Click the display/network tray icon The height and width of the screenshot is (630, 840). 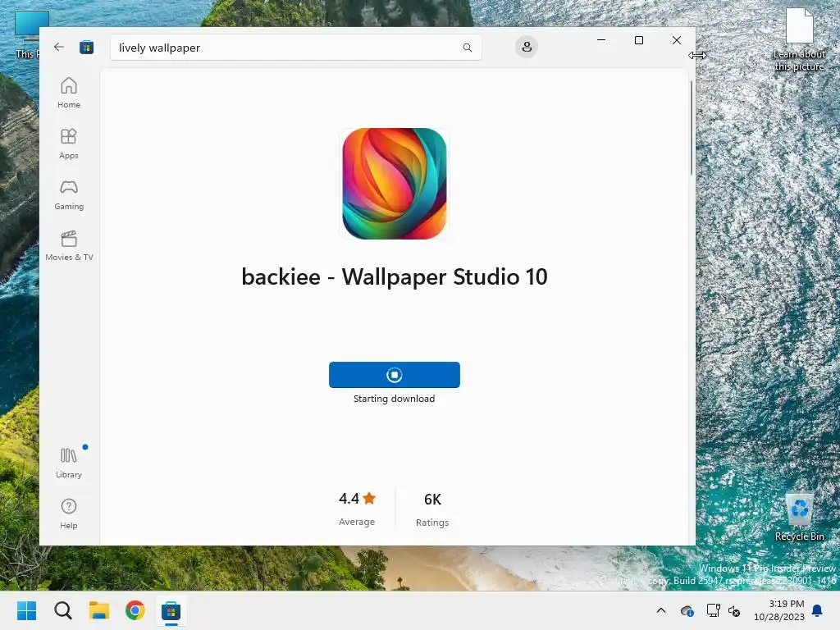point(713,610)
